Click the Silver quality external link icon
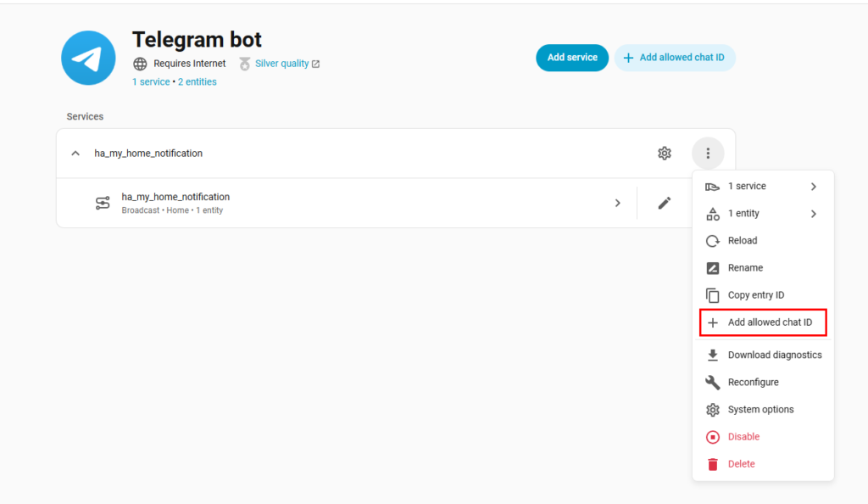868x504 pixels. click(316, 64)
